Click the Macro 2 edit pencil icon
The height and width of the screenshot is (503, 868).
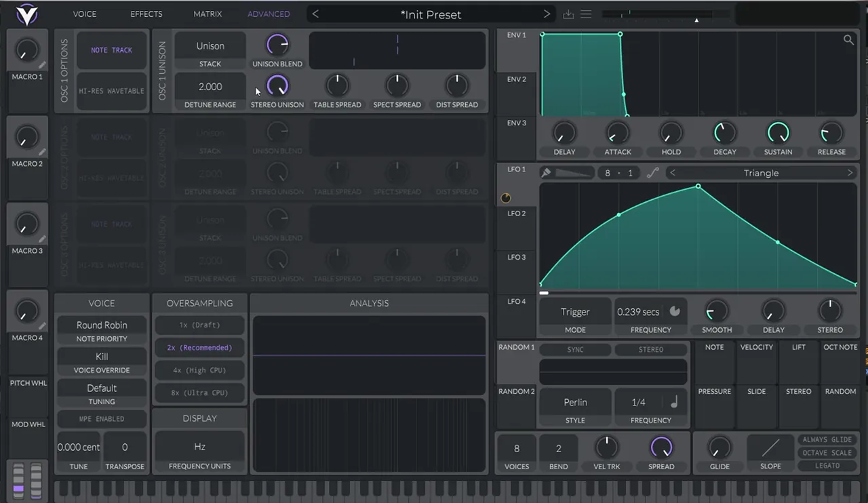(42, 152)
